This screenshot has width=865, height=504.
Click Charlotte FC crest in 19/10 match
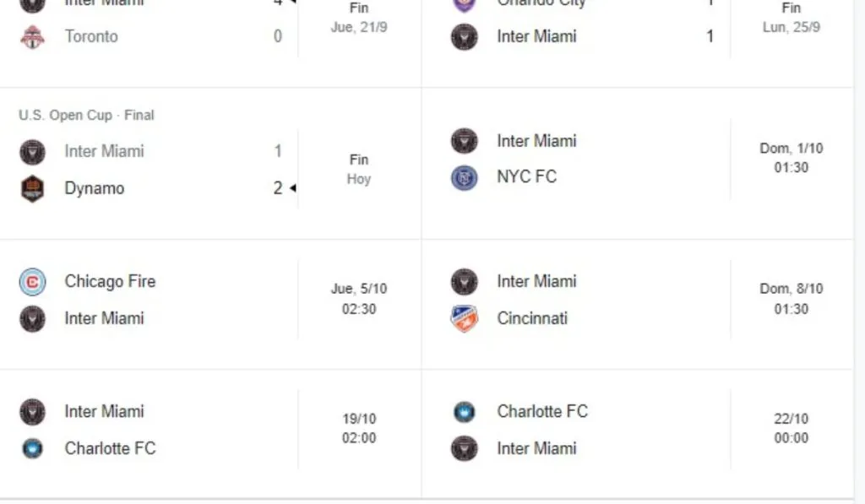click(33, 448)
